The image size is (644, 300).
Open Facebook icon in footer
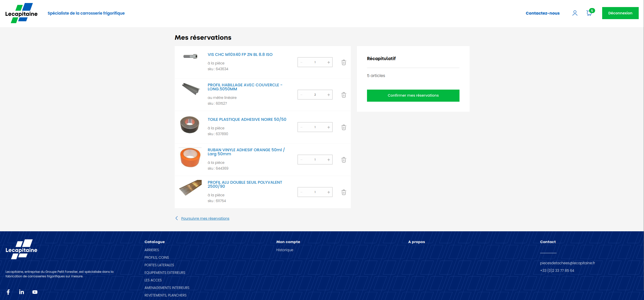coord(8,292)
